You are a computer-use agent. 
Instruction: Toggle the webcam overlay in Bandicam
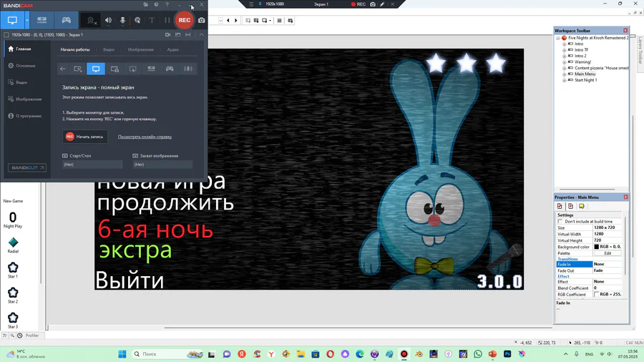tap(91, 20)
